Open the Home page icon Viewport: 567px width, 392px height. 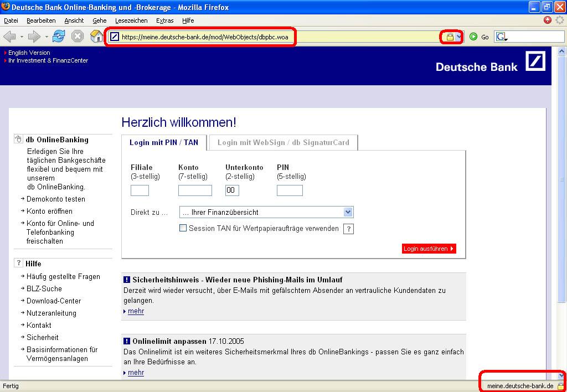pos(96,36)
